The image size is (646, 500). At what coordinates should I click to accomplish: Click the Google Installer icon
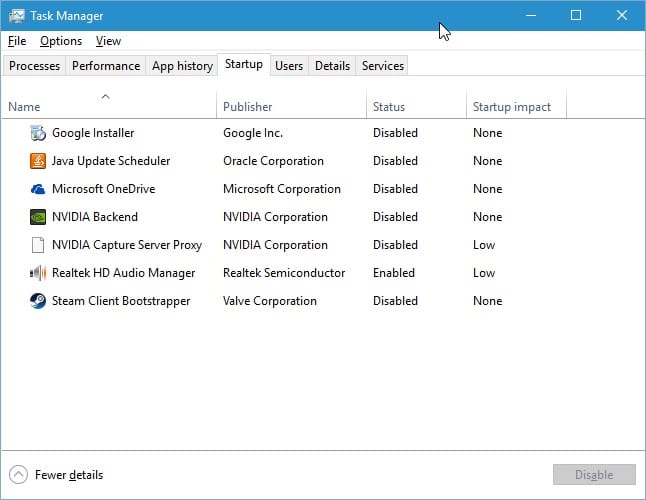pyautogui.click(x=38, y=133)
